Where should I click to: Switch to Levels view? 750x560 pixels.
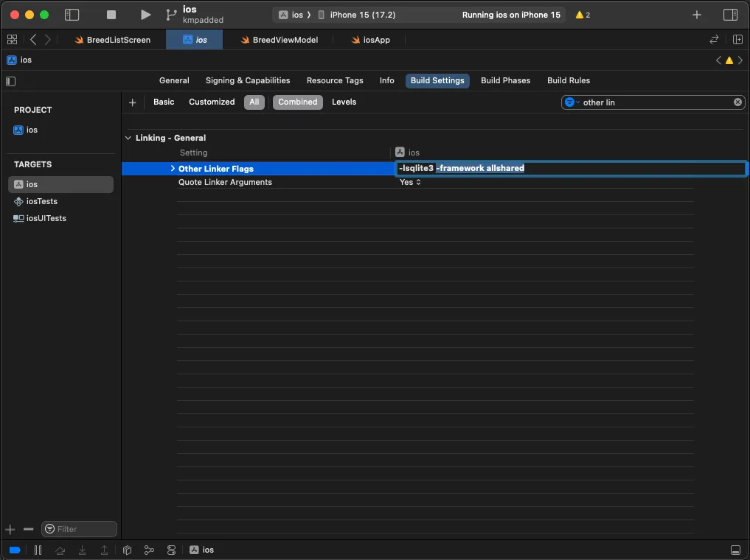[344, 102]
